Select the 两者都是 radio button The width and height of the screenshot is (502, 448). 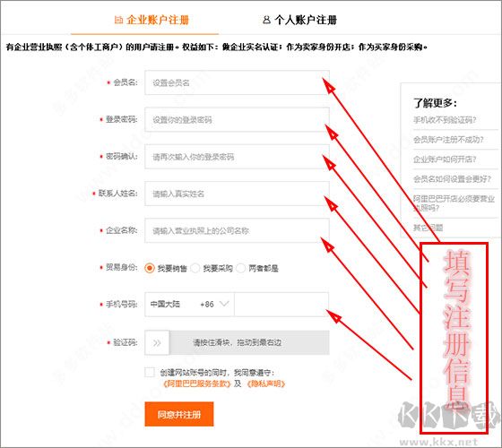point(241,268)
